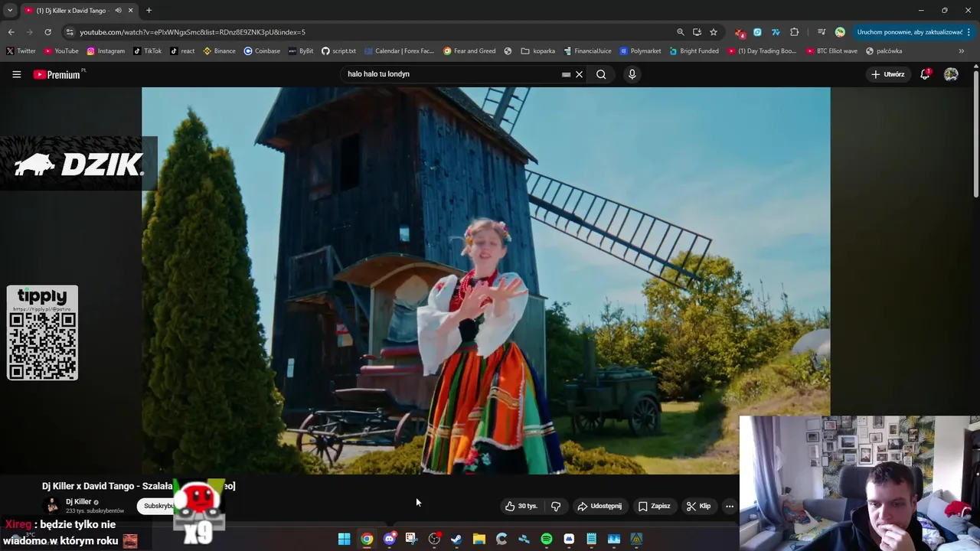980x551 pixels.
Task: Like the video (30 tys.)
Action: click(521, 506)
